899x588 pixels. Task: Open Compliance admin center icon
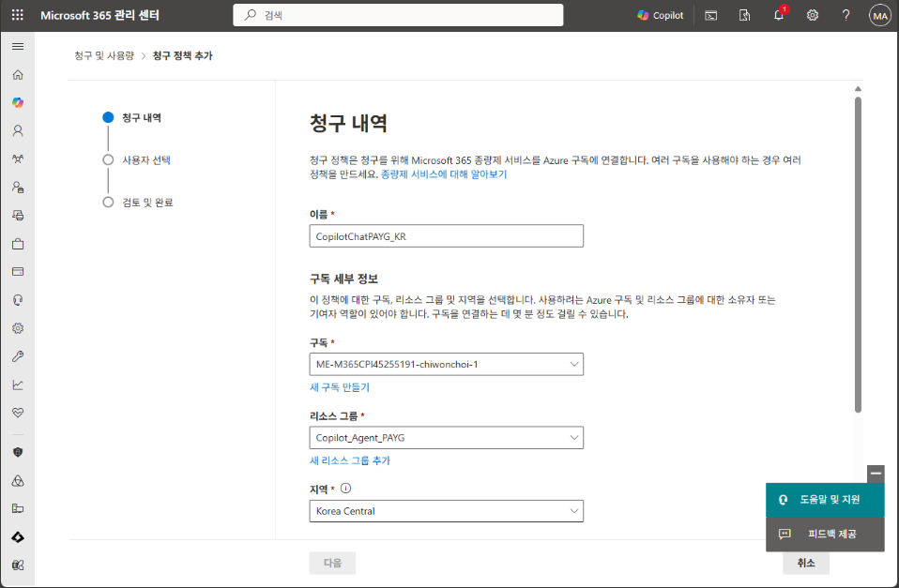click(x=18, y=480)
